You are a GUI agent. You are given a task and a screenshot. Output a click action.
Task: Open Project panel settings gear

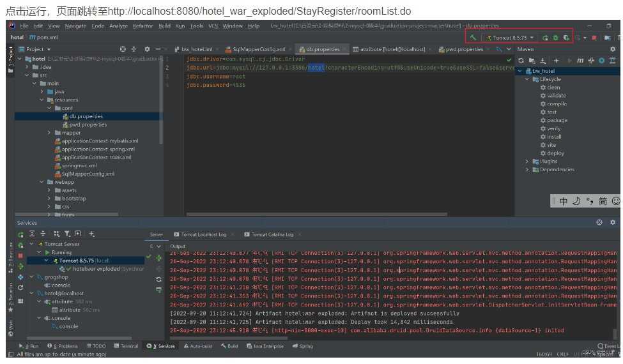147,49
